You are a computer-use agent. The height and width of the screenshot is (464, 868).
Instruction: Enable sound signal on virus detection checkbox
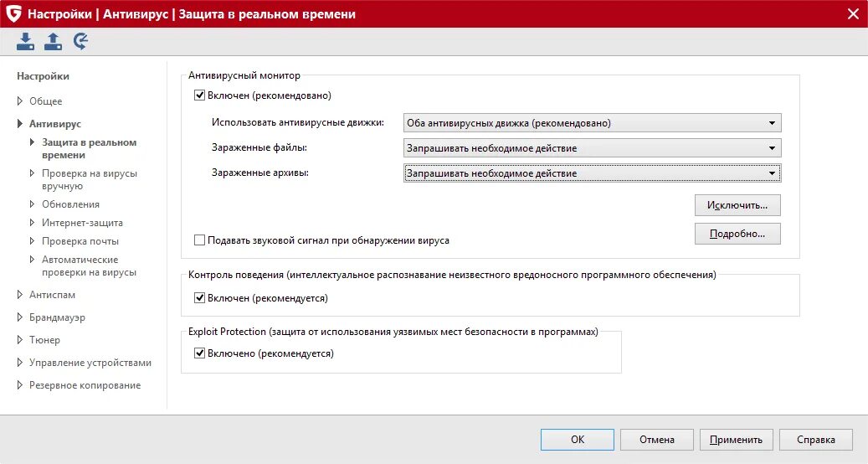pos(199,240)
